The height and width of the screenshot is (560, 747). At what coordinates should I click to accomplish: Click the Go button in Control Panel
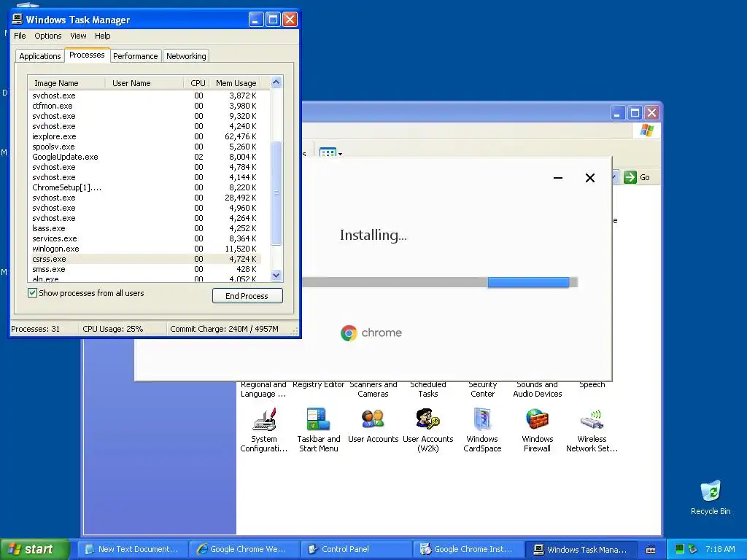[x=637, y=177]
